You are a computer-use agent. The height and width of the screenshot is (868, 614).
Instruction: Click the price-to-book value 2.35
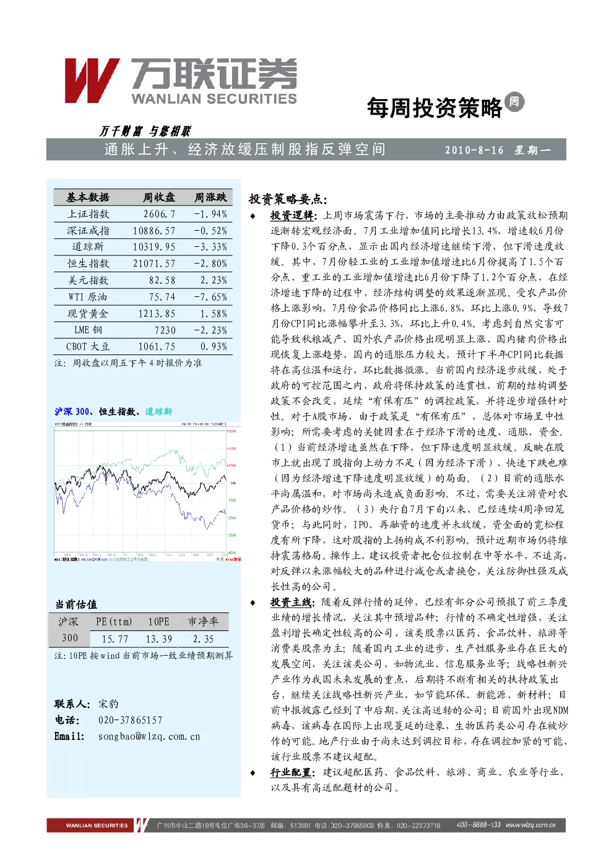(203, 639)
